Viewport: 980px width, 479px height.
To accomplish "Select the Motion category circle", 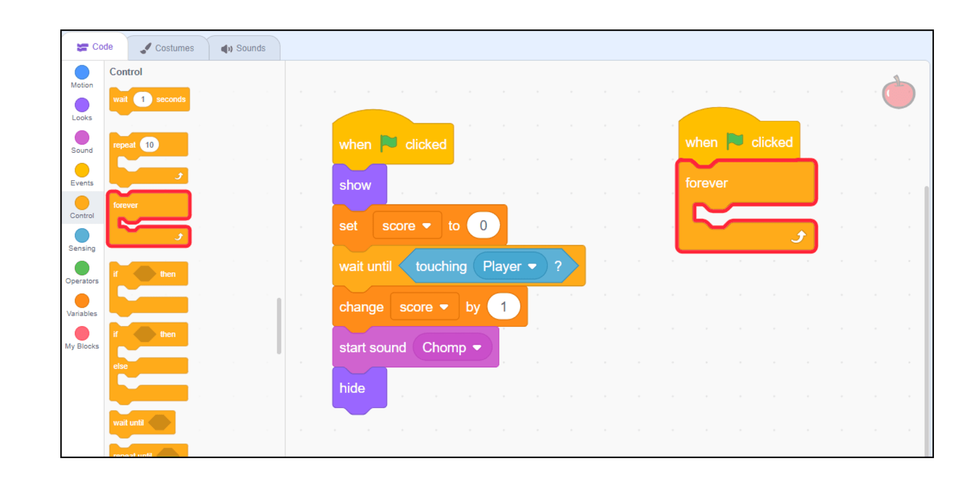I will [82, 72].
